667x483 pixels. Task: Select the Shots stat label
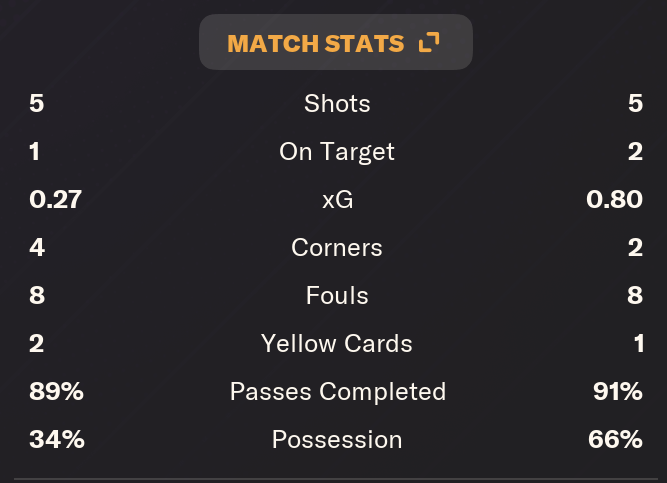pyautogui.click(x=337, y=103)
